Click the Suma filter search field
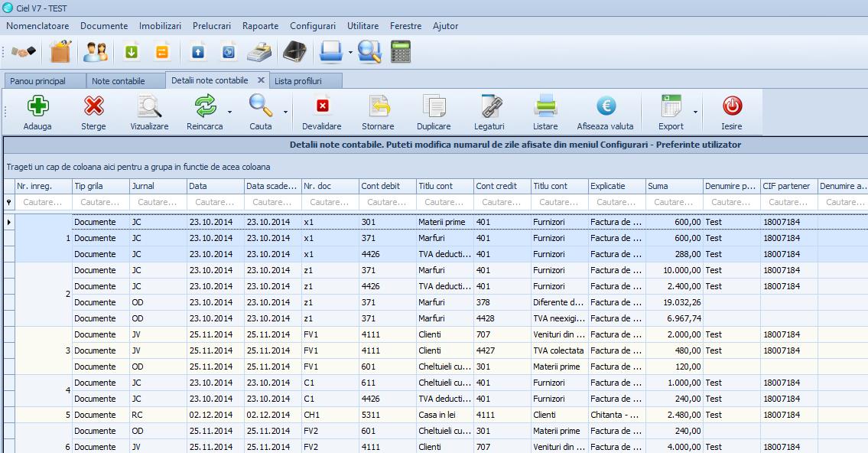This screenshot has width=868, height=453. (x=675, y=202)
